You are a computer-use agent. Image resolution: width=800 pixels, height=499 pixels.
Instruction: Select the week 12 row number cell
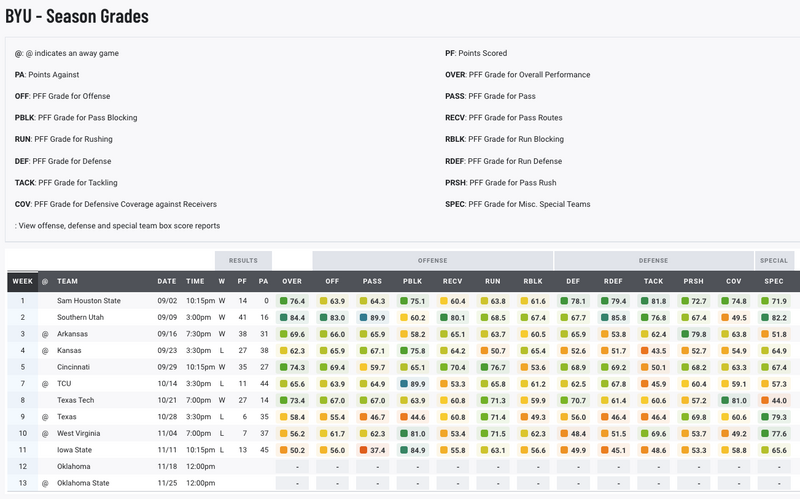22,465
